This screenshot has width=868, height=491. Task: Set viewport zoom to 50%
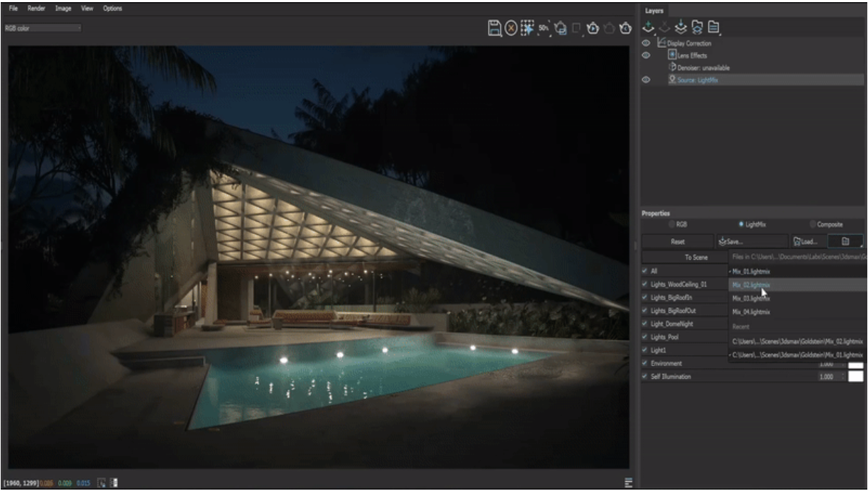pos(543,27)
